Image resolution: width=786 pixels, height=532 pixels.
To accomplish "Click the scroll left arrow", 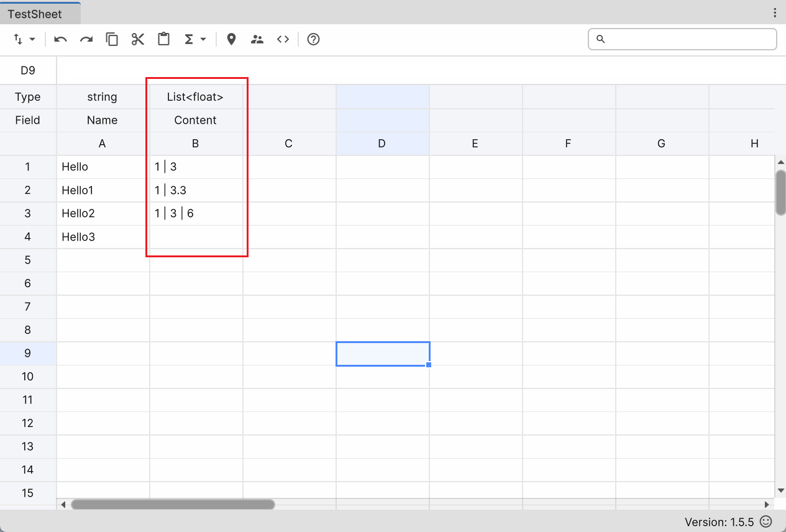I will 63,505.
